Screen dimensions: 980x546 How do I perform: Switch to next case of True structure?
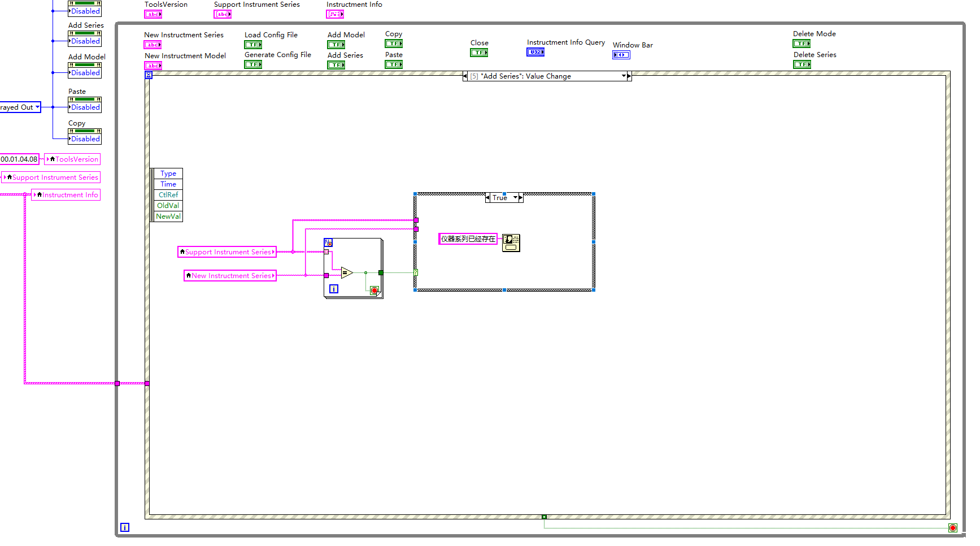pos(521,198)
